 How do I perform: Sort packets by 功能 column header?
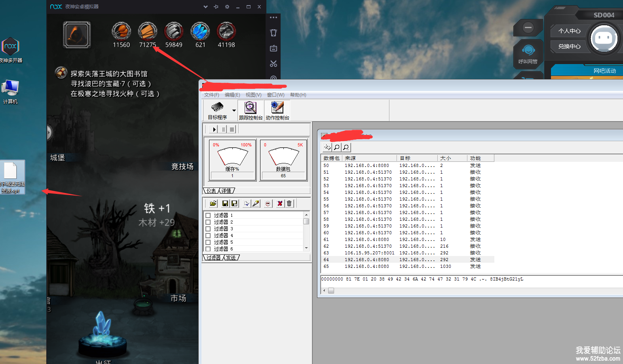481,158
